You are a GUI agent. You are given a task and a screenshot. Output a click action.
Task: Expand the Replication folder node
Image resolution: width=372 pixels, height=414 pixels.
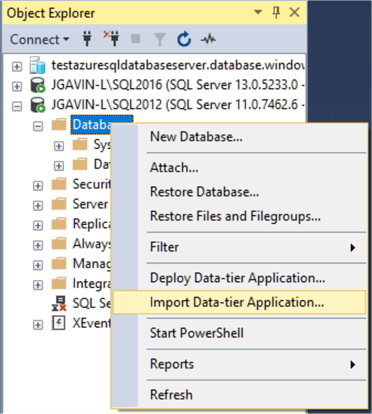pos(38,225)
